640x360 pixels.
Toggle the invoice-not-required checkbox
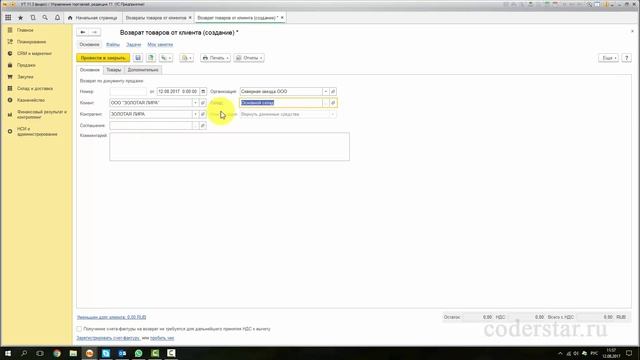pos(79,329)
